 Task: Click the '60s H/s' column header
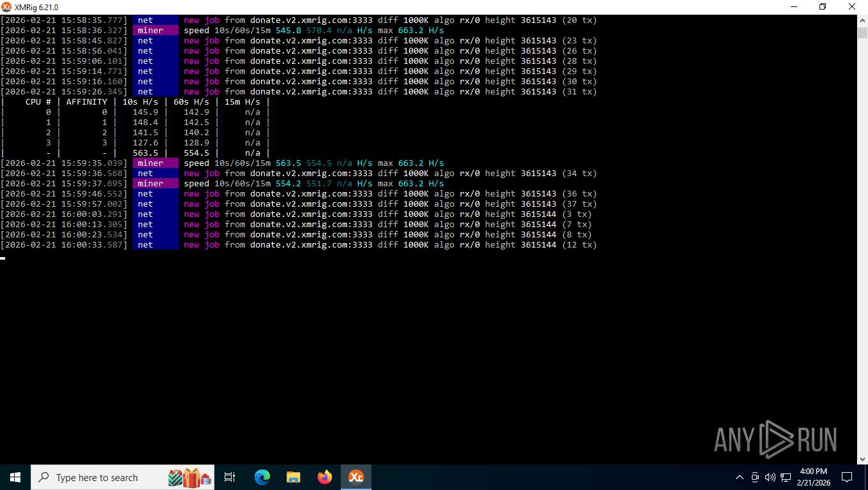click(x=191, y=102)
